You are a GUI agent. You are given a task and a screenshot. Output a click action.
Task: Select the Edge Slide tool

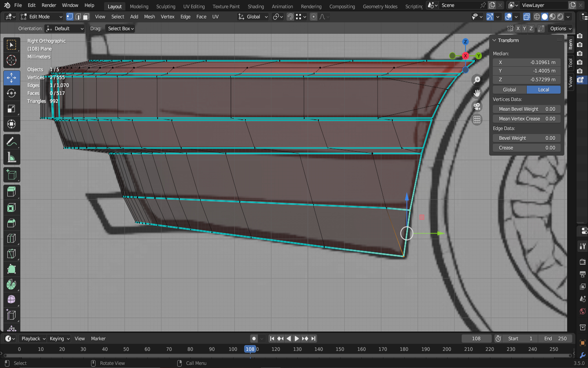[11, 315]
